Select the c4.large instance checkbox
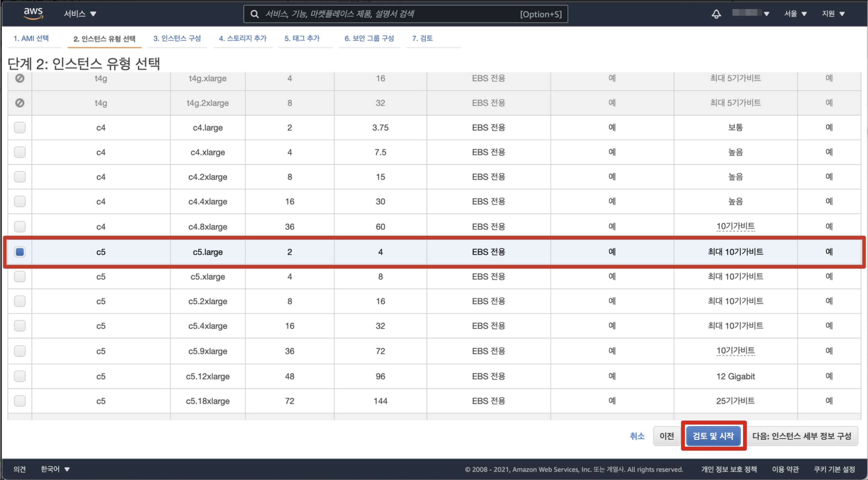 click(20, 127)
